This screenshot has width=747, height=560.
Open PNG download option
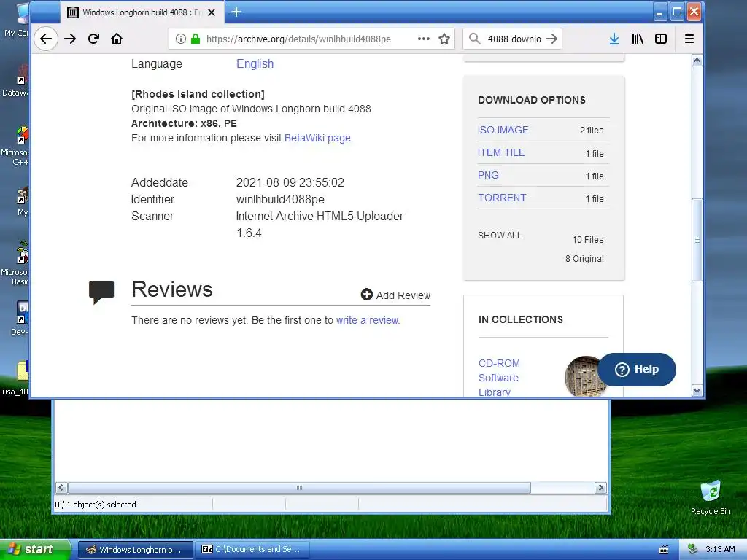[488, 175]
